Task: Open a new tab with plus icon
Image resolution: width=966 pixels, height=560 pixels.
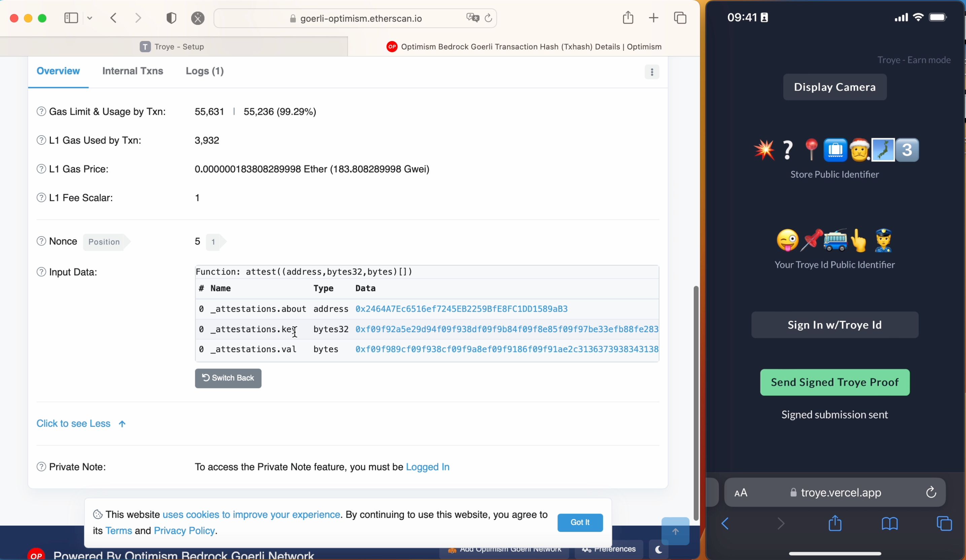Action: coord(654,18)
